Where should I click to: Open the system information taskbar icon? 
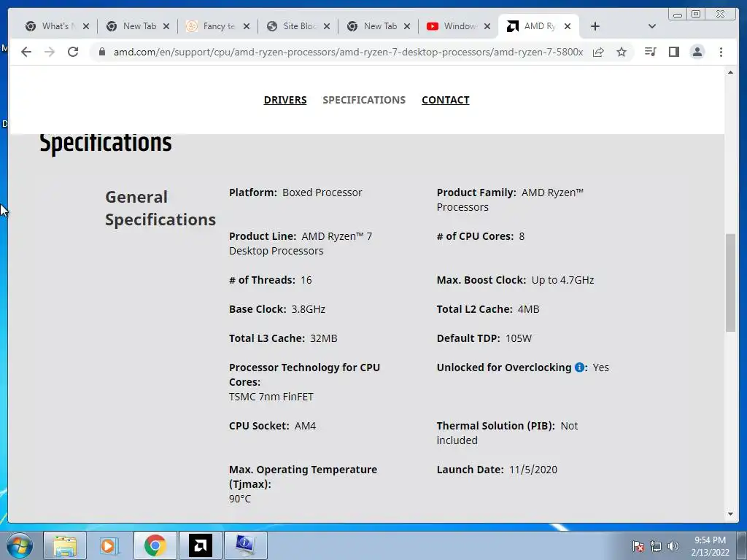tap(245, 545)
